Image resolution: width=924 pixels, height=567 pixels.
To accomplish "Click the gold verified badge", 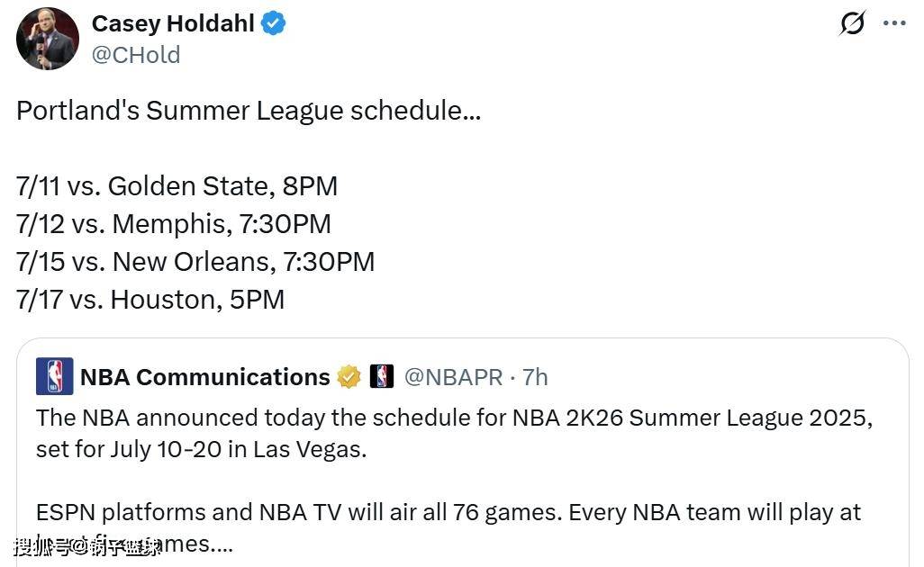I will [349, 377].
